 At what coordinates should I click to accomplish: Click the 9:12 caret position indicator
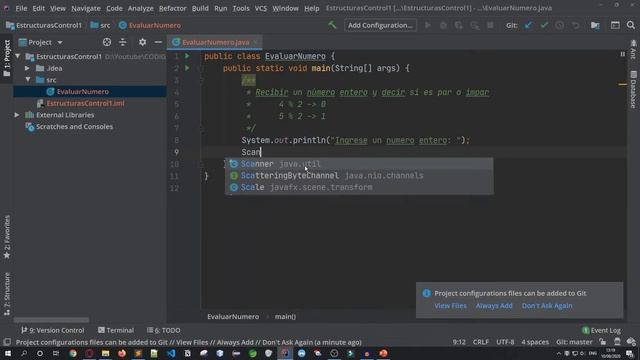[459, 342]
